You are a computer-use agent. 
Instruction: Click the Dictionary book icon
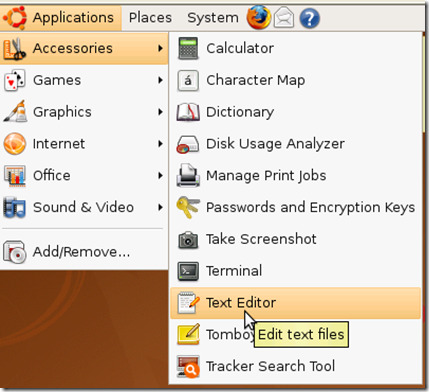(188, 112)
